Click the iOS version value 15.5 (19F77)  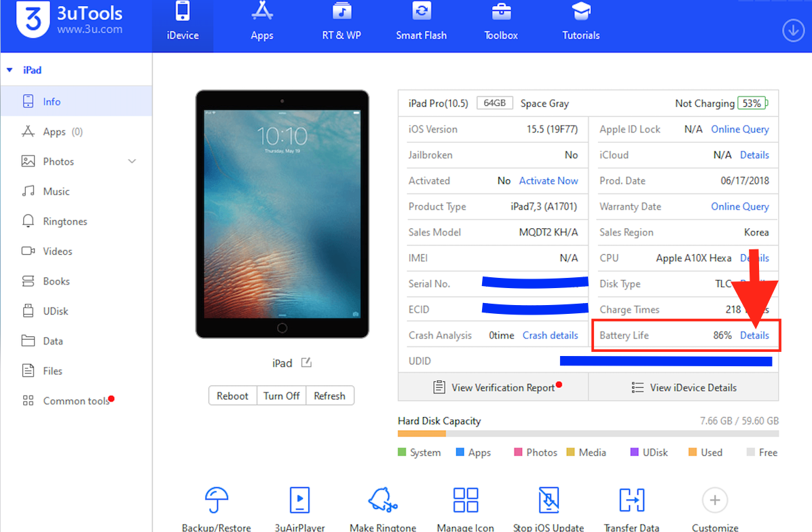(552, 130)
